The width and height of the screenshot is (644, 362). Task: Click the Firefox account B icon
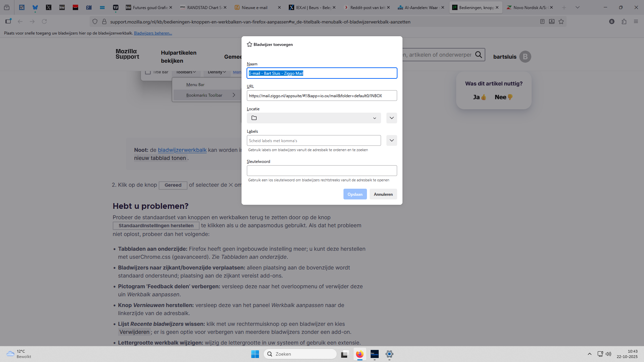pyautogui.click(x=612, y=21)
